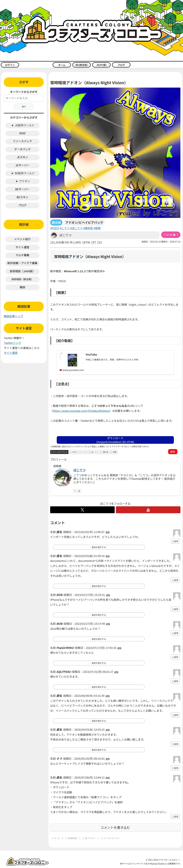Open the イベント紹介 board
Screen dimensions: 183x868
click(22, 239)
